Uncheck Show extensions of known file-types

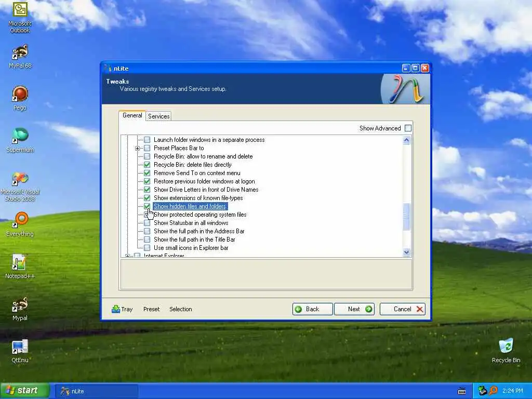tap(147, 198)
